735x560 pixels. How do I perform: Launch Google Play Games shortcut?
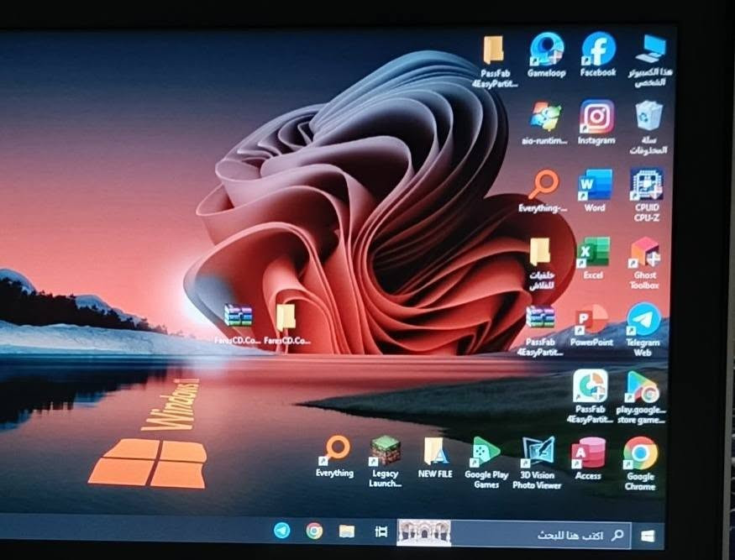(486, 463)
